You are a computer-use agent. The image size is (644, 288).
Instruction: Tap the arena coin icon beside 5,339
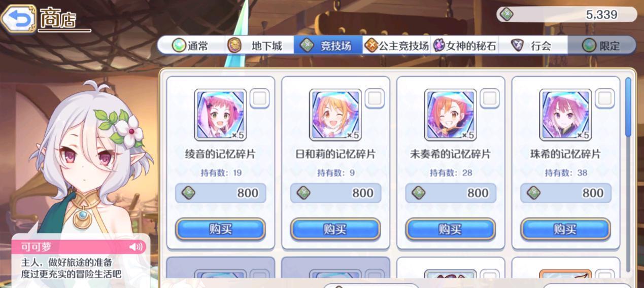506,15
